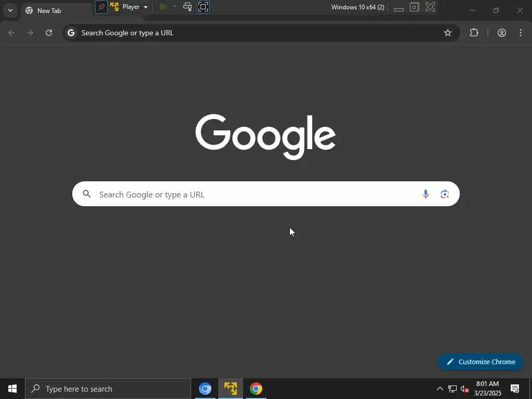Image resolution: width=532 pixels, height=399 pixels.
Task: Open the clock showing 8:01 AM
Action: point(487,389)
